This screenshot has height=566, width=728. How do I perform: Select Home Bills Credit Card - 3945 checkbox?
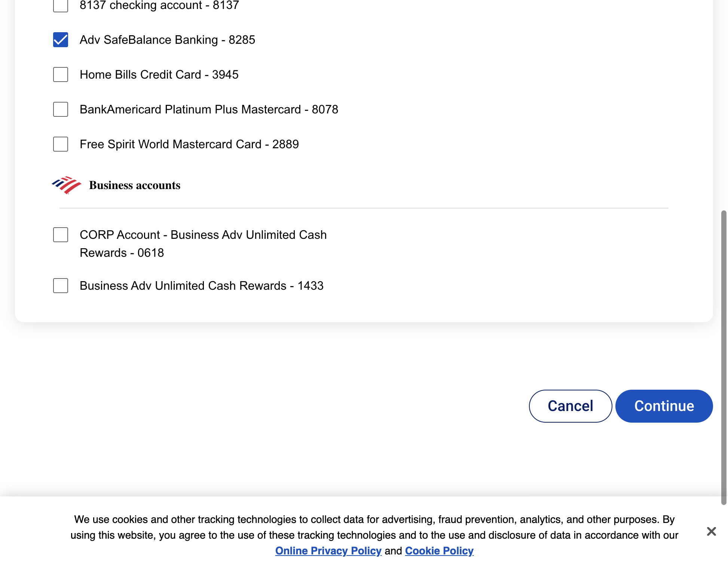coord(61,74)
